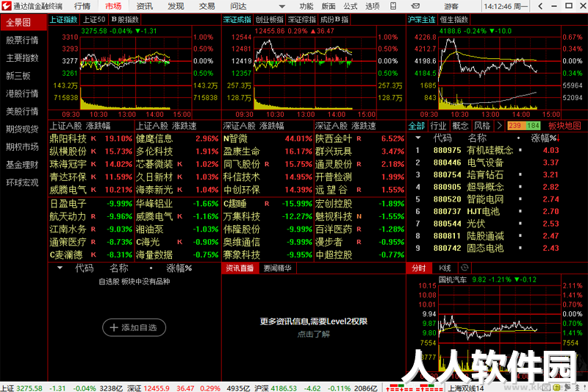Screen dimensions: 588x392
Task: Select 港股行情 in the sidebar
Action: [24, 93]
